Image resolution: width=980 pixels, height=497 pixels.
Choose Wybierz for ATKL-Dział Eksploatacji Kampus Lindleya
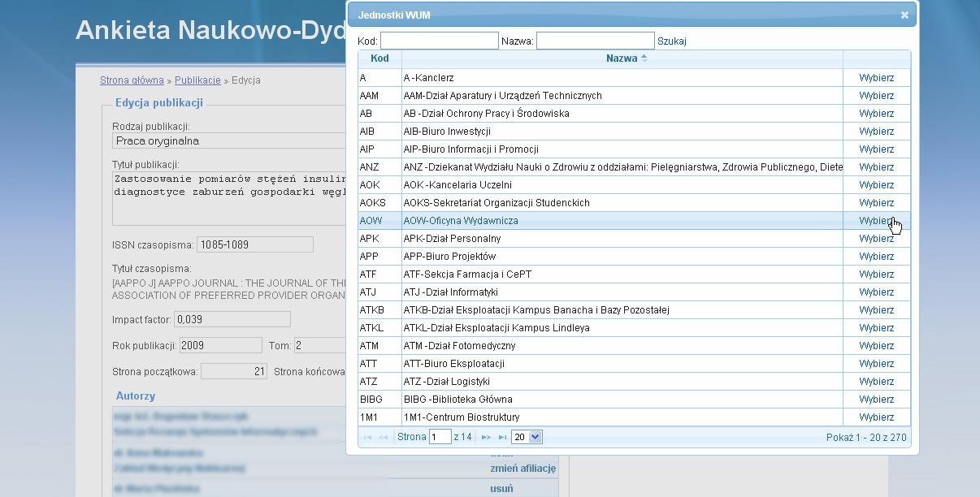tap(877, 328)
